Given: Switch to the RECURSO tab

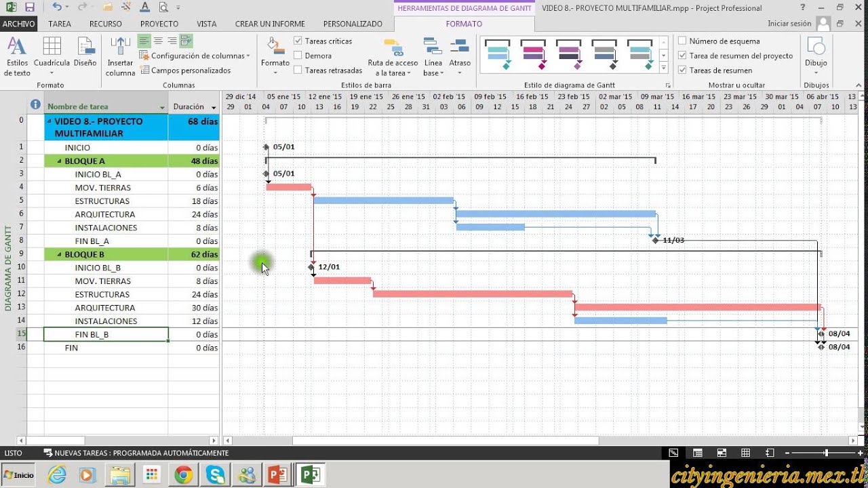Looking at the screenshot, I should coord(106,24).
